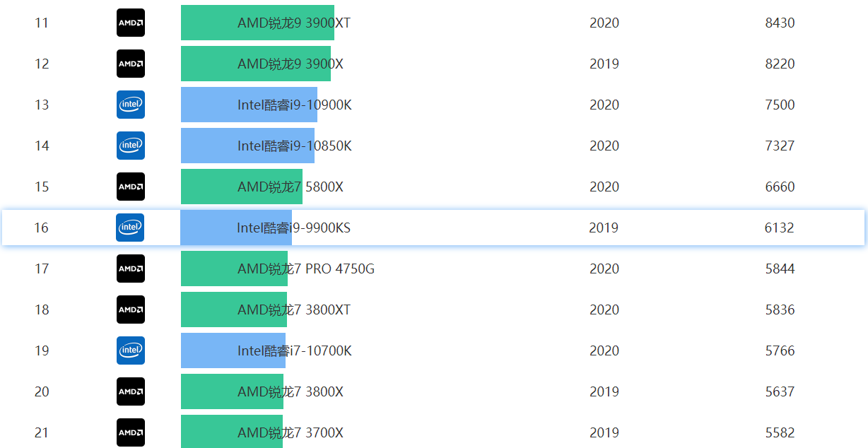
Task: Click the Intel logo in highlighted row 16
Action: coord(130,228)
